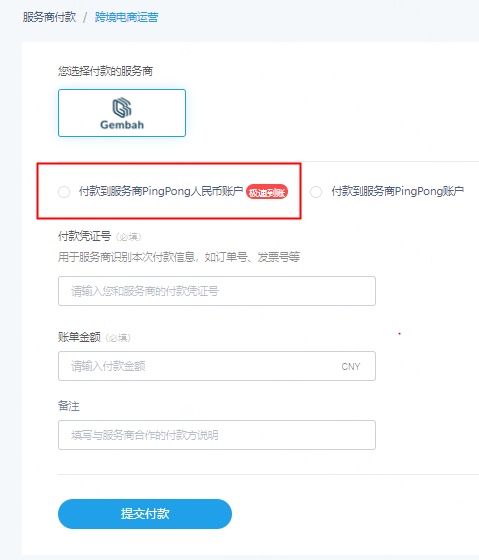Click the 备注 field label
Viewport: 479px width, 560px height.
(x=69, y=406)
